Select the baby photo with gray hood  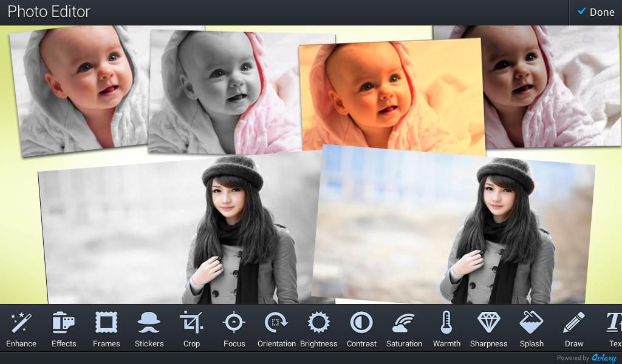point(78,91)
